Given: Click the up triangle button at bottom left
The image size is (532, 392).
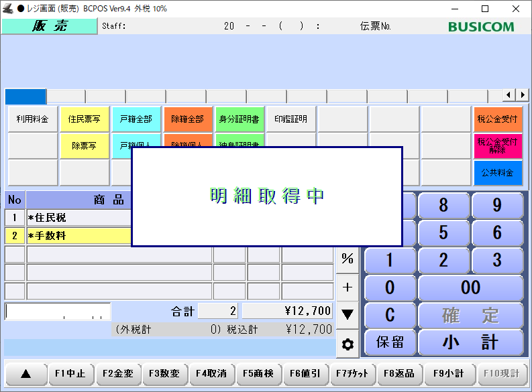Looking at the screenshot, I should coord(25,374).
